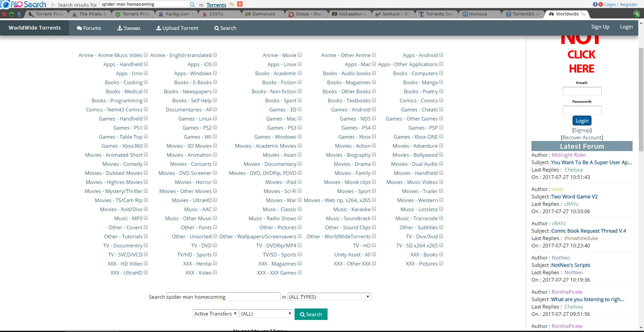Click the top-right Register link
644x332 pixels.
point(629,4)
